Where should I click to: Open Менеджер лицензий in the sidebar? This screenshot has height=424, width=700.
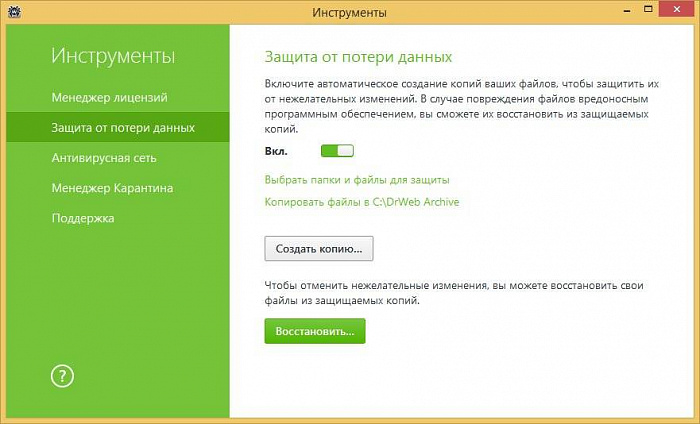(109, 98)
